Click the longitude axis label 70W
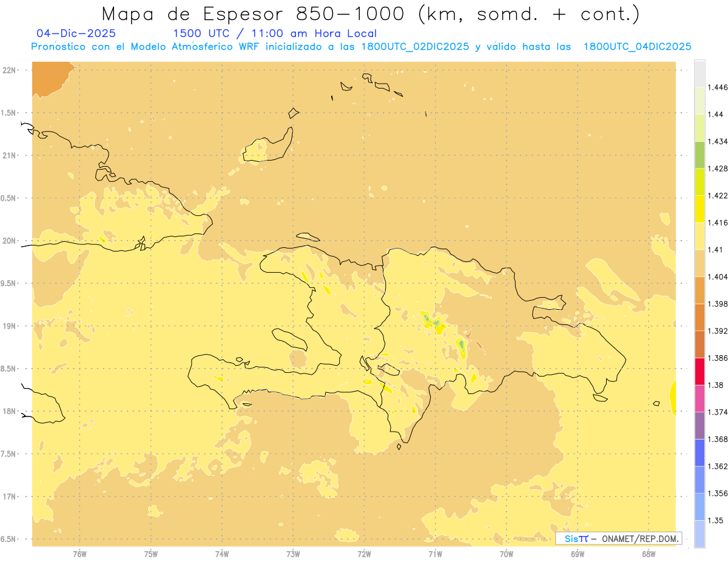Image resolution: width=728 pixels, height=562 pixels. [x=507, y=554]
